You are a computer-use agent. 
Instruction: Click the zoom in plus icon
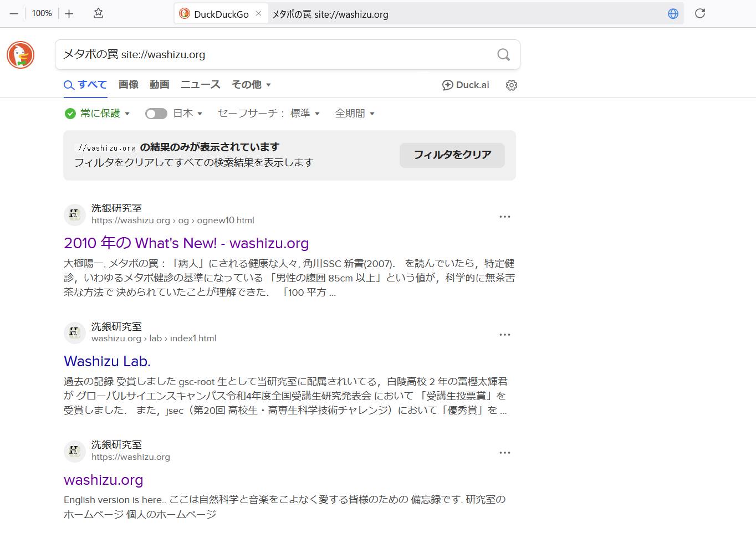pyautogui.click(x=69, y=13)
